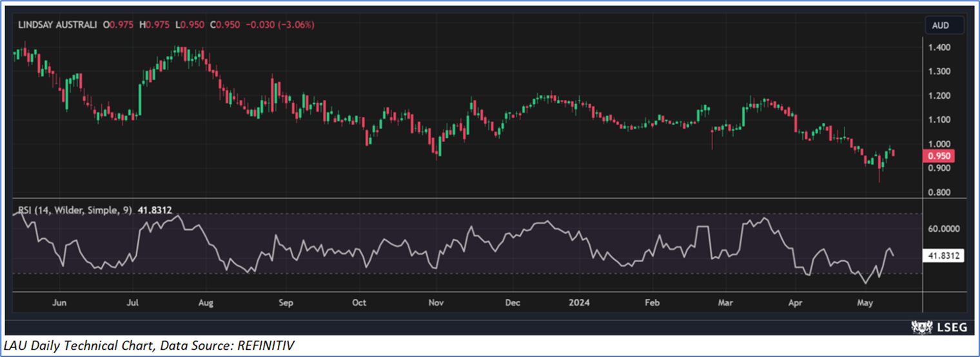The image size is (980, 357).
Task: Click the Feb time axis label
Action: tap(652, 301)
